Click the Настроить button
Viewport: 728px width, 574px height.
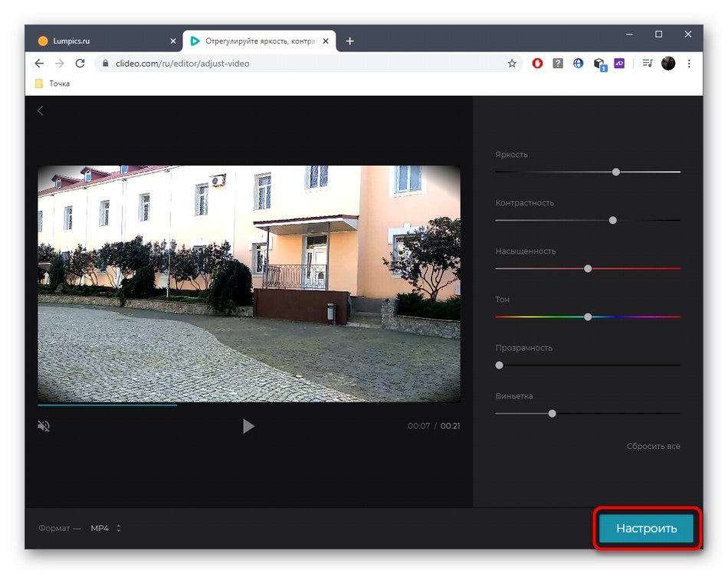[646, 528]
